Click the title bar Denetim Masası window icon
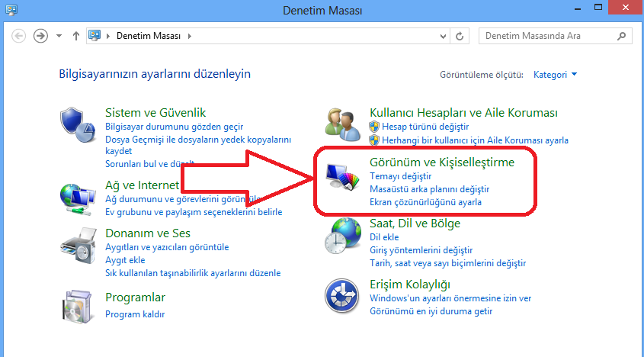The width and height of the screenshot is (644, 357). (x=11, y=10)
